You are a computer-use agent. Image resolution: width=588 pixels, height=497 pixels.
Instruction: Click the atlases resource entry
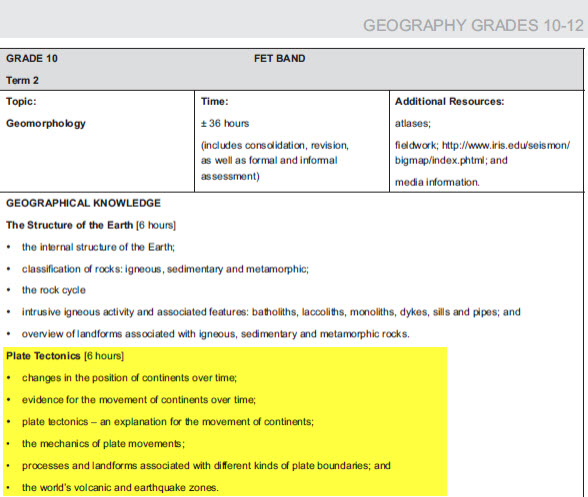[x=412, y=123]
